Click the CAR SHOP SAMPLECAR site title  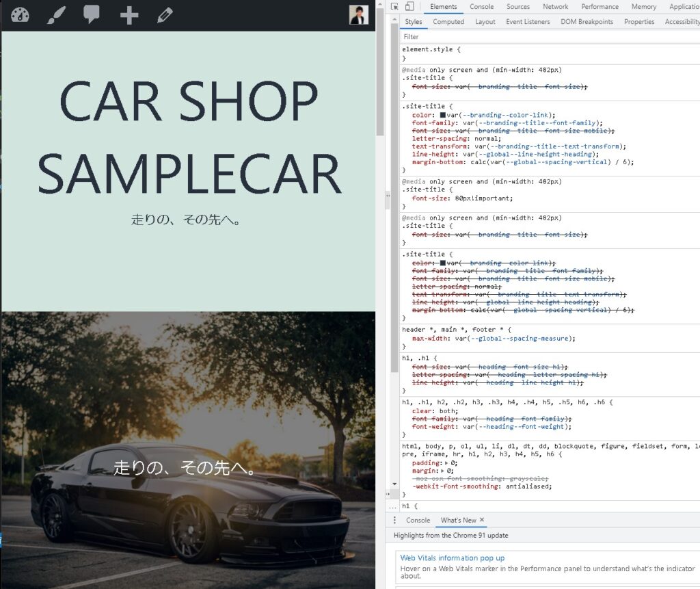pos(189,137)
